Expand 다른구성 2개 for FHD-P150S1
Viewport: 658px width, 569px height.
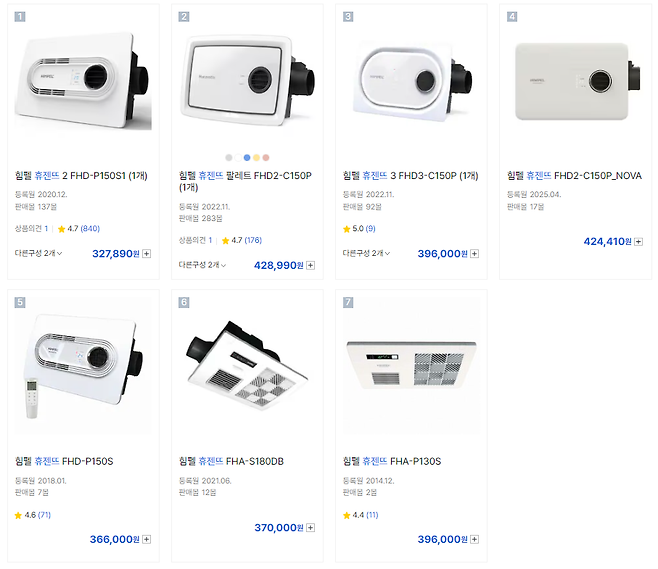[x=39, y=254]
